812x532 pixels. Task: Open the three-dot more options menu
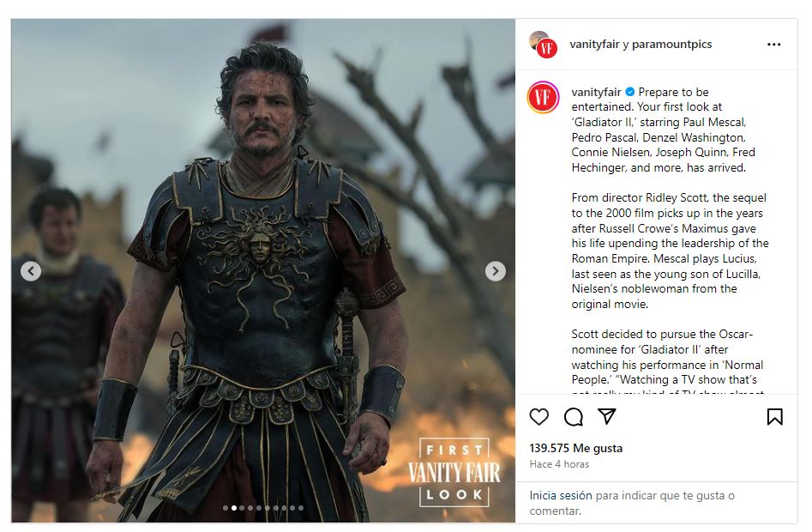[773, 45]
